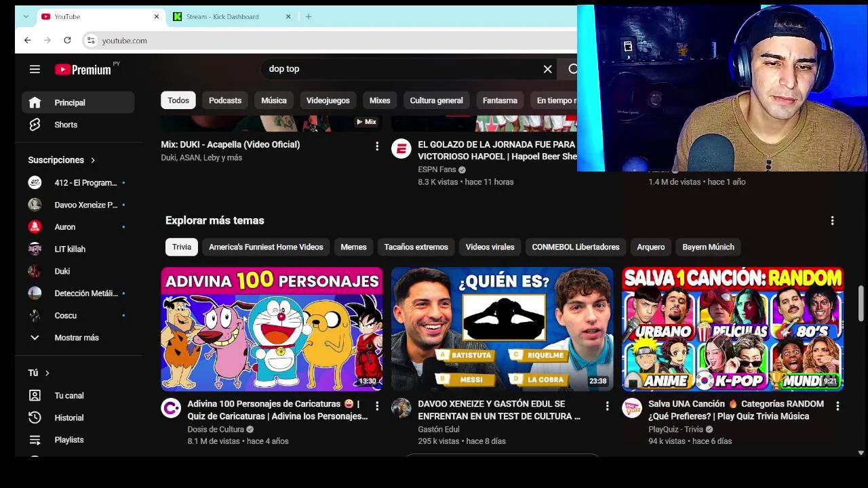Image resolution: width=868 pixels, height=488 pixels.
Task: Select the Arquero topic chip
Action: click(651, 247)
